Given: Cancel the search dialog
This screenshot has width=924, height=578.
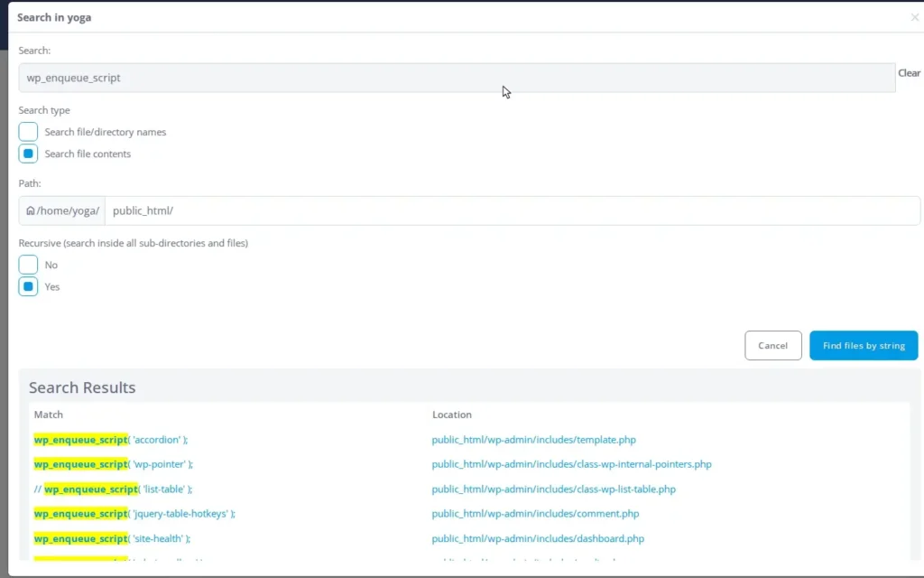Looking at the screenshot, I should pyautogui.click(x=772, y=346).
